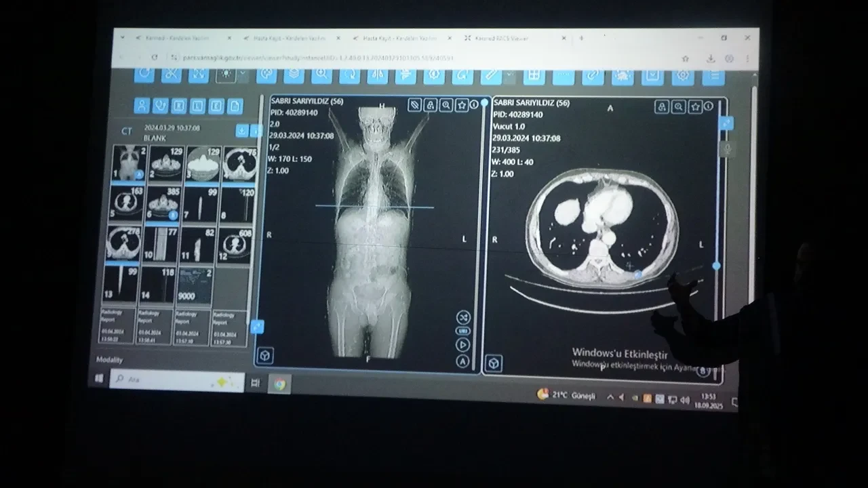Open the dropdown beside the annotation pencil tool
868x488 pixels.
click(510, 73)
